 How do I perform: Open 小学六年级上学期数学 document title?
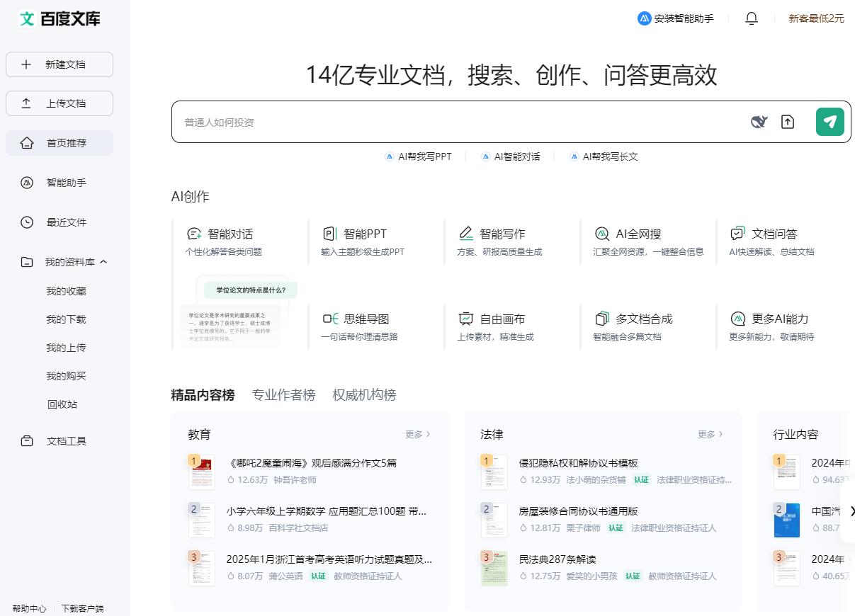[327, 511]
